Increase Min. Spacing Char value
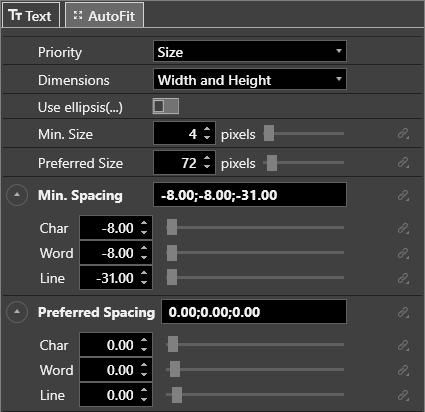425x412 pixels. coord(144,224)
